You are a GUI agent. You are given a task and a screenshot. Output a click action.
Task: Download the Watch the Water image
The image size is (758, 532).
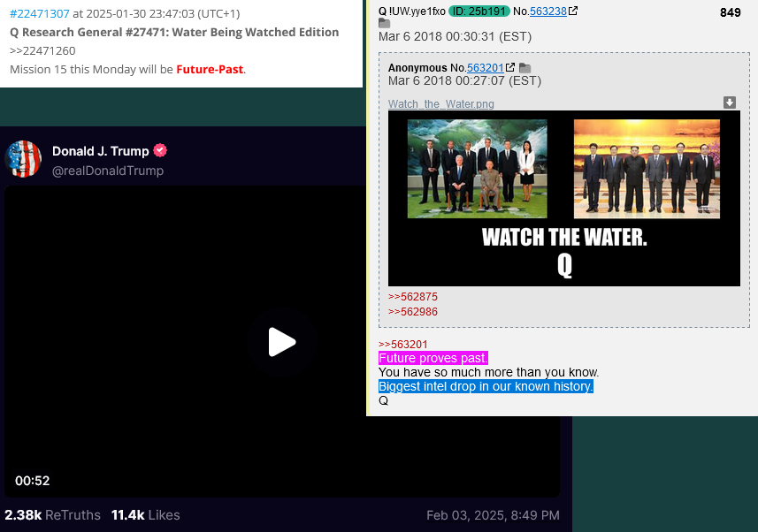730,103
